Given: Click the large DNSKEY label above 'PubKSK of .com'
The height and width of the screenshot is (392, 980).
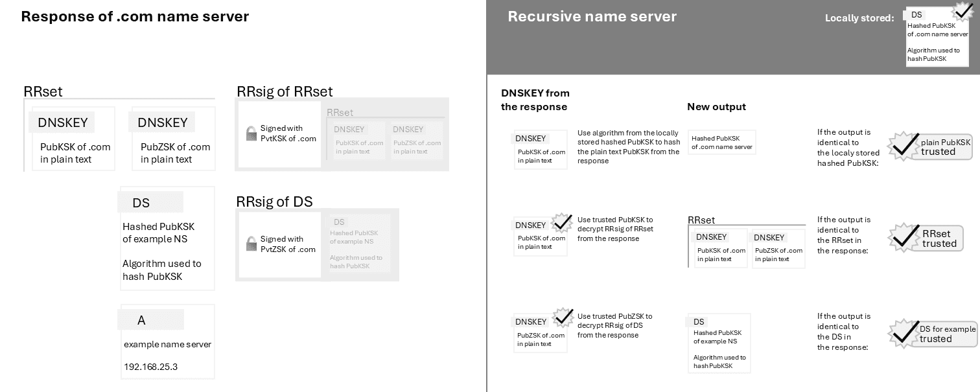Looking at the screenshot, I should [62, 122].
